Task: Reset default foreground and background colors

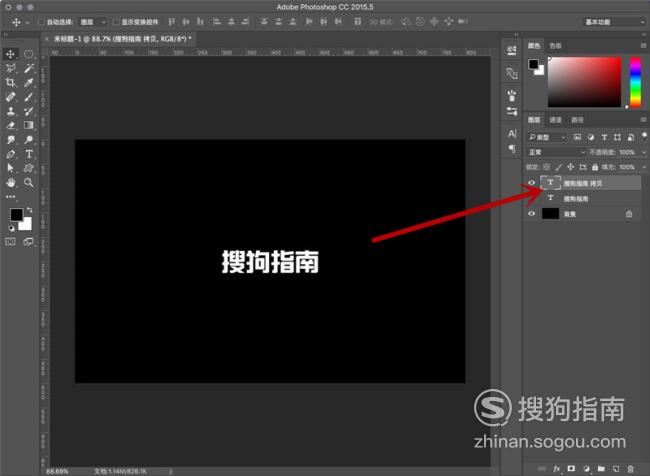Action: coord(12,228)
